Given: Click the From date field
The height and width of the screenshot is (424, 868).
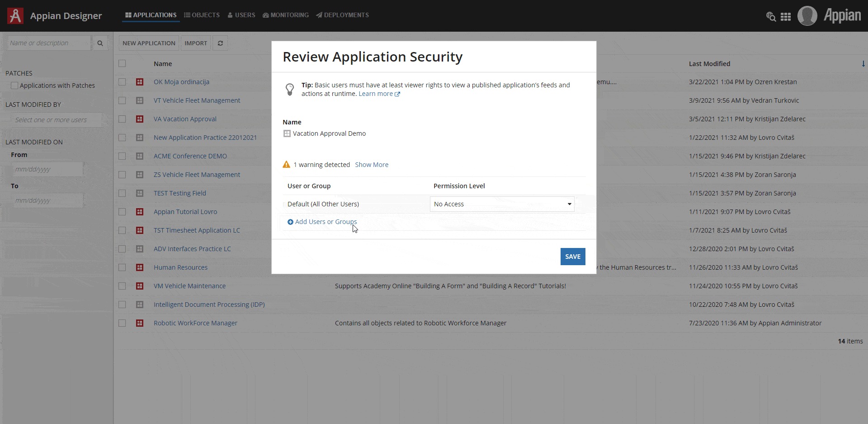Looking at the screenshot, I should coord(47,169).
